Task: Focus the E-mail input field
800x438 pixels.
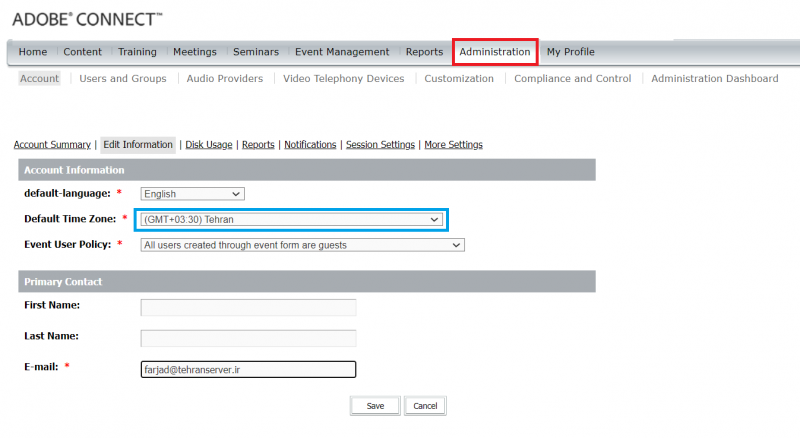Action: click(248, 369)
